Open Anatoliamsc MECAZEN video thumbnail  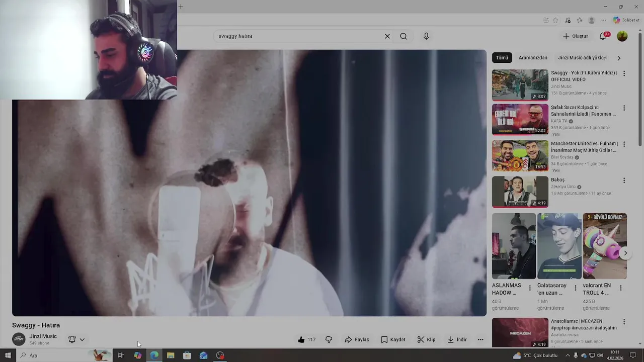click(x=520, y=332)
